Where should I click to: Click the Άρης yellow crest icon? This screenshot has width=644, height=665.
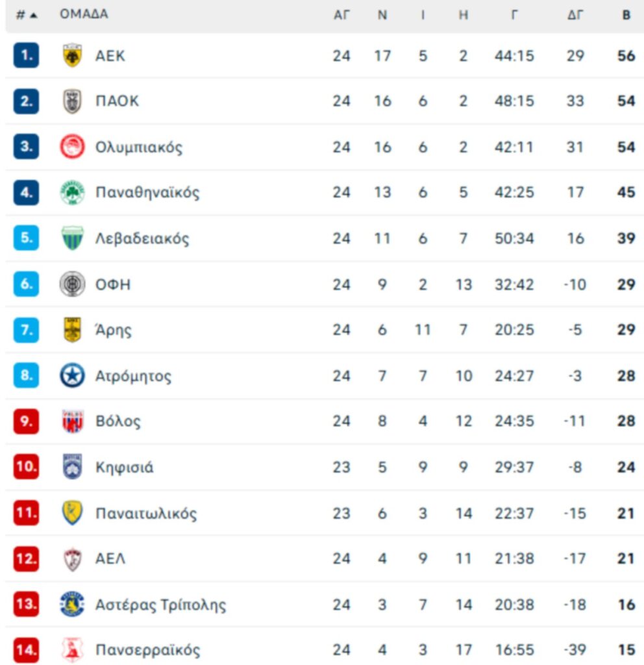tap(72, 330)
